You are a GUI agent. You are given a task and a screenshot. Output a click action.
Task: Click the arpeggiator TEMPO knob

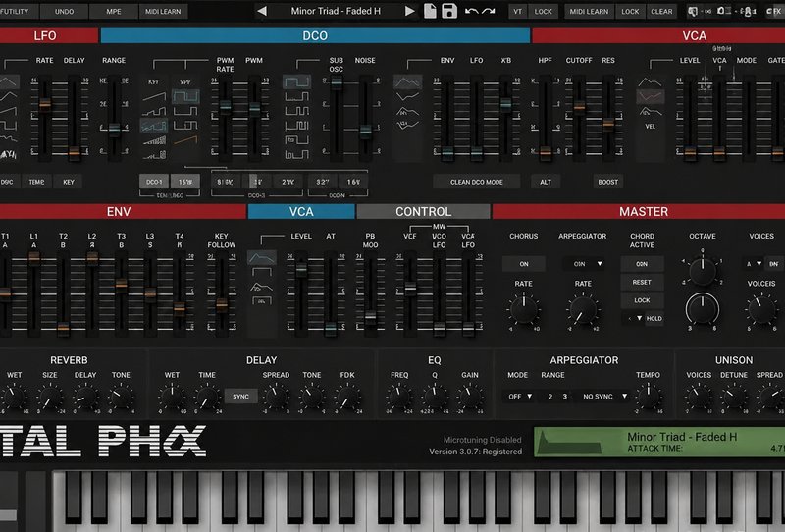(x=649, y=398)
